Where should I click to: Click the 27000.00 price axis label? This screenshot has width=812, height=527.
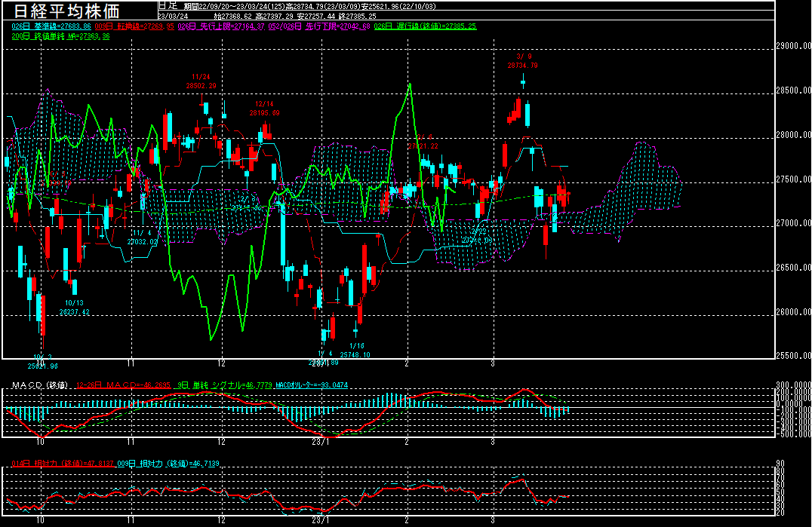[793, 223]
